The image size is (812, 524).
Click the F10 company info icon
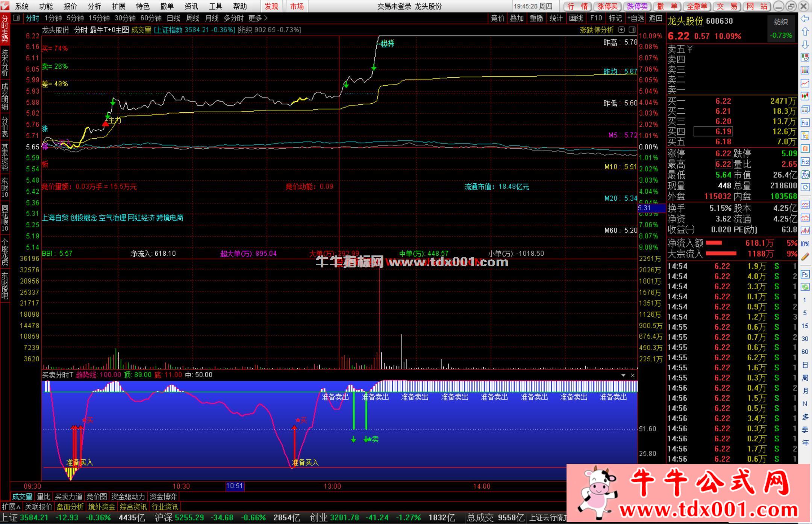coord(805,123)
